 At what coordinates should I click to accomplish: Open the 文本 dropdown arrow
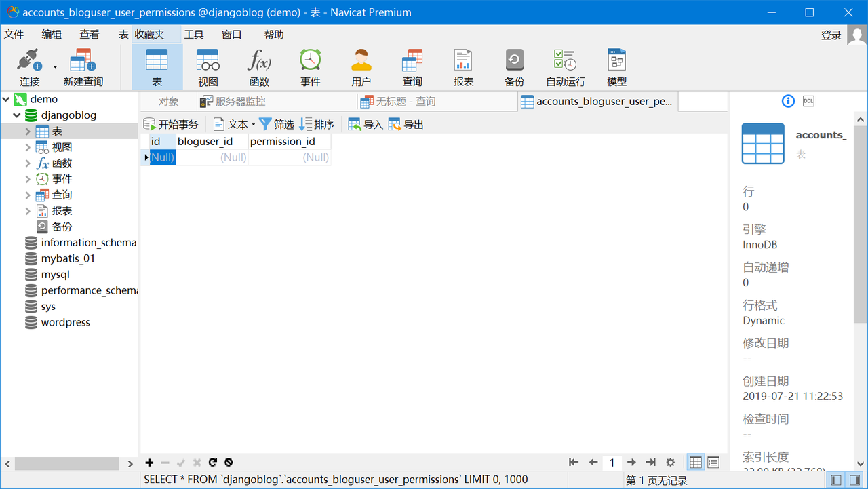(254, 125)
